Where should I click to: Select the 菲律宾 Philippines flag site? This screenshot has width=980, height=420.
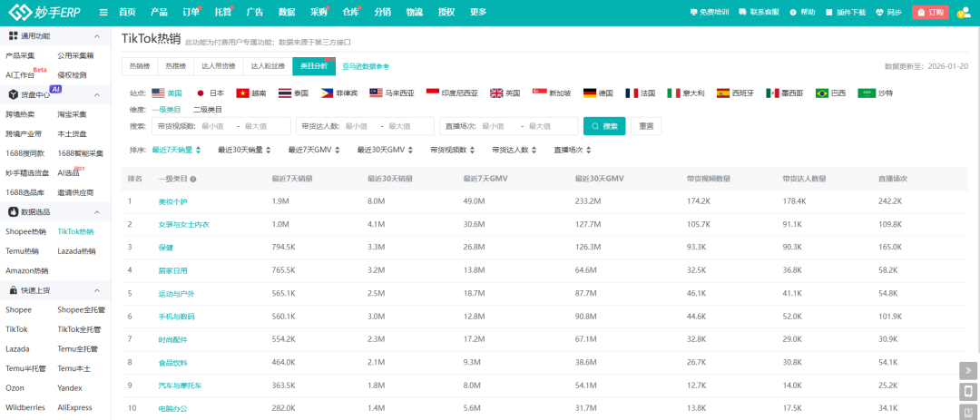point(339,93)
